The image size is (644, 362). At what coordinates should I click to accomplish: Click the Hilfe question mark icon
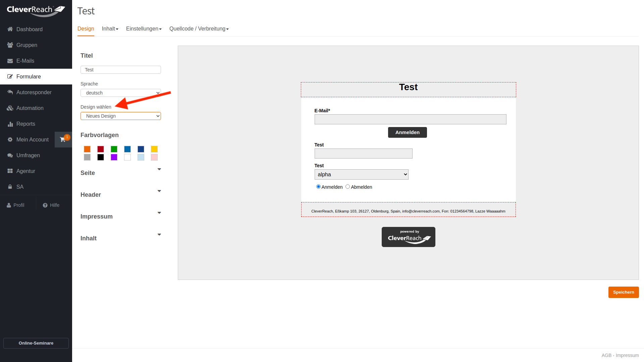click(x=45, y=205)
